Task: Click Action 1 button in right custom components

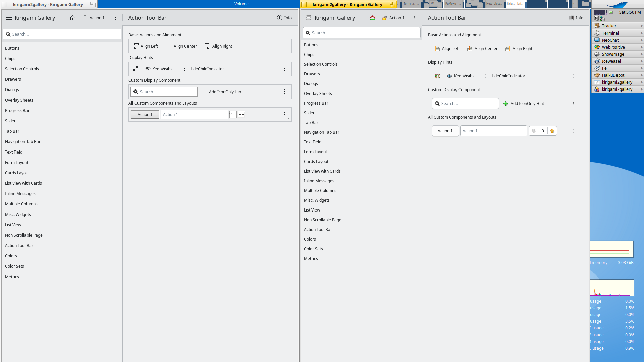Action: 445,131
